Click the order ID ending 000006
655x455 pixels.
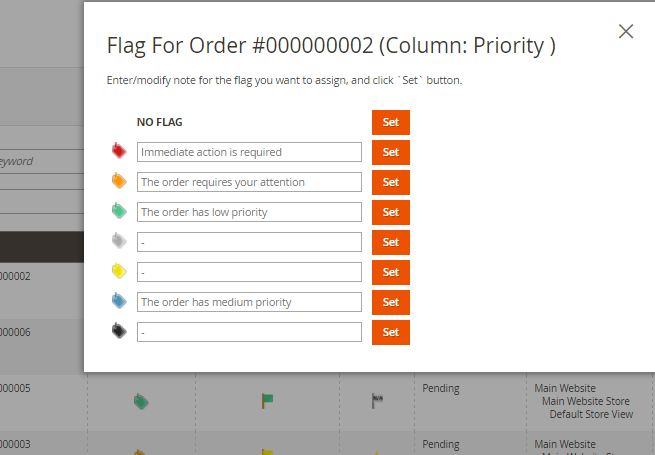point(15,333)
